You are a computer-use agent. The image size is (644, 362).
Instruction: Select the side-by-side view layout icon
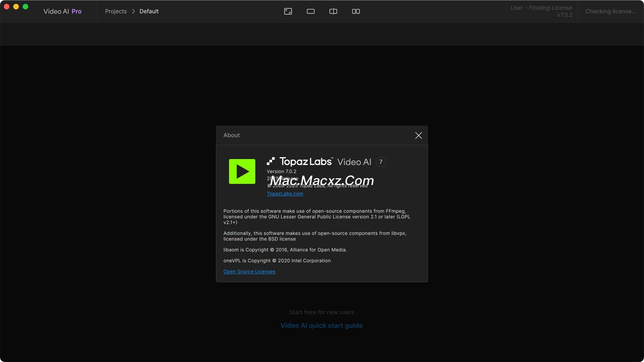pyautogui.click(x=356, y=11)
